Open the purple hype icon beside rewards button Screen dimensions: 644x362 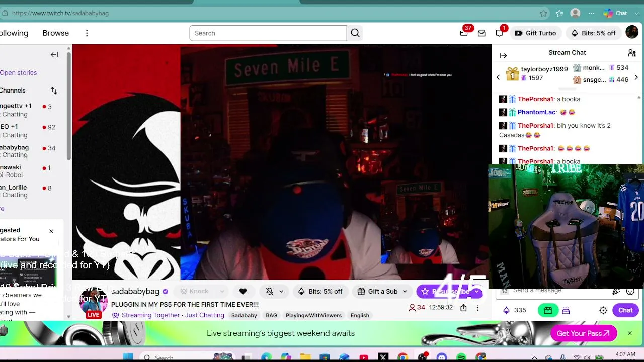[566, 310]
